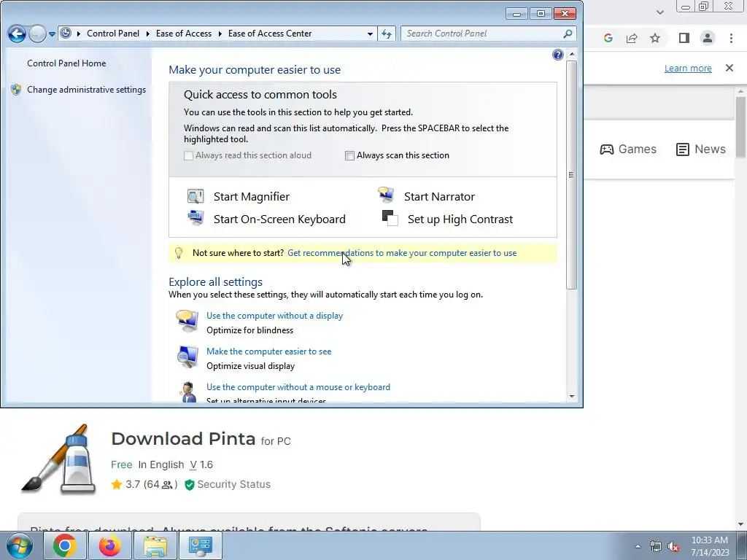Click the taskbar clock showing 10:33 AM
This screenshot has height=560, width=747.
tap(710, 546)
